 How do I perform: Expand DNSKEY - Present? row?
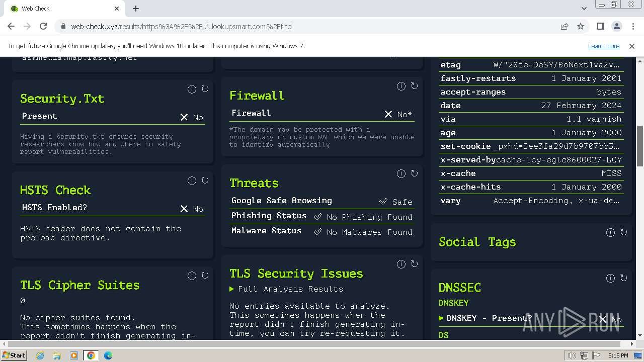(485, 318)
